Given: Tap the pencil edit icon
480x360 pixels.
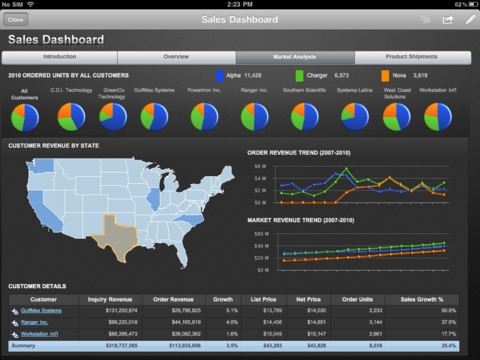Looking at the screenshot, I should pyautogui.click(x=470, y=19).
